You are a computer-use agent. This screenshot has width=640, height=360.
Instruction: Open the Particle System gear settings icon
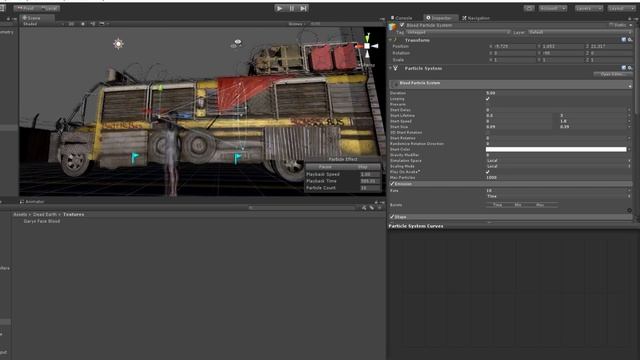point(630,68)
